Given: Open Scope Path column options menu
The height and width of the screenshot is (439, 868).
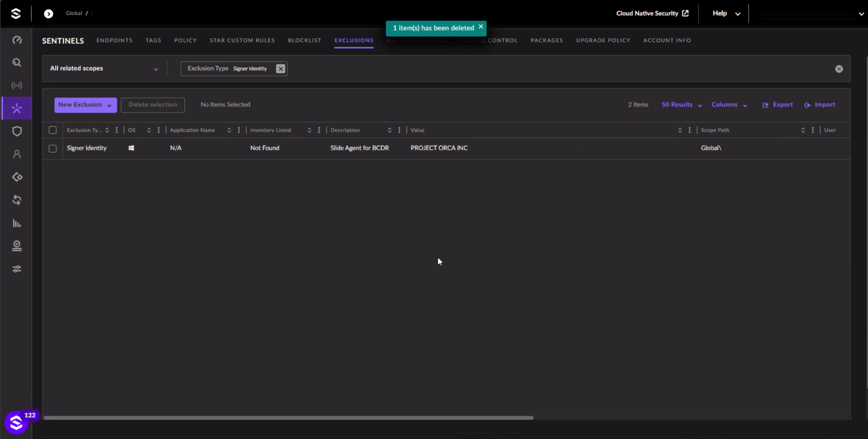Looking at the screenshot, I should (x=813, y=130).
